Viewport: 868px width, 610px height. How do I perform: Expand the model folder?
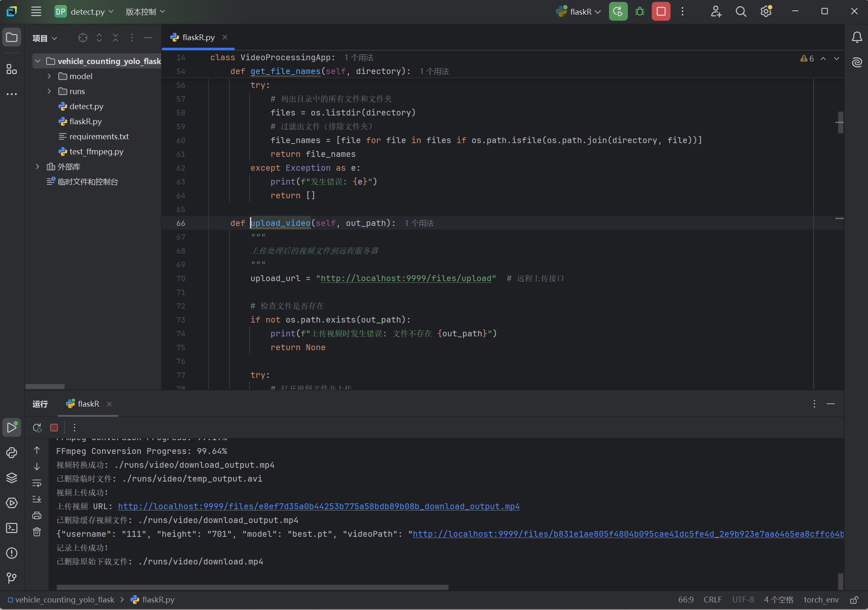49,76
